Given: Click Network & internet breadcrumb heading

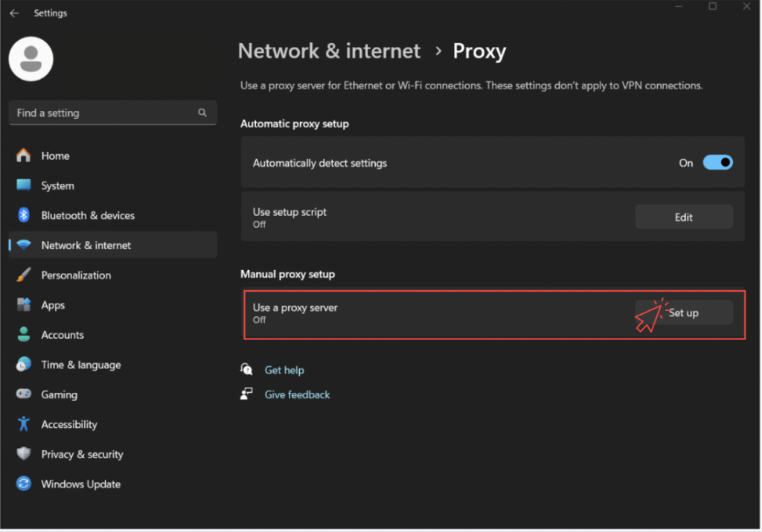Looking at the screenshot, I should [x=329, y=51].
